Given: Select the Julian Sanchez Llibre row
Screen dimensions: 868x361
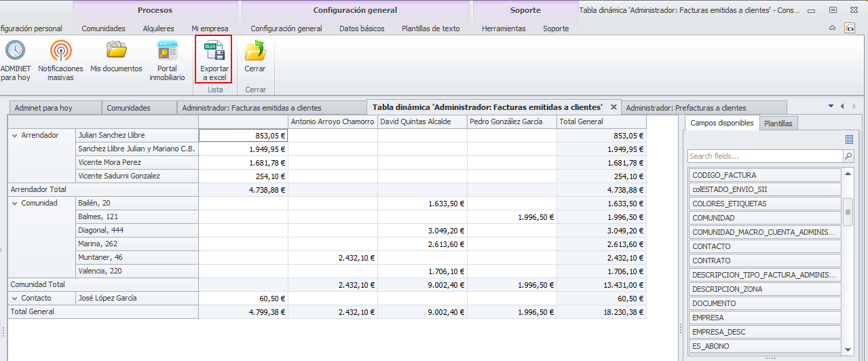Looking at the screenshot, I should (137, 136).
